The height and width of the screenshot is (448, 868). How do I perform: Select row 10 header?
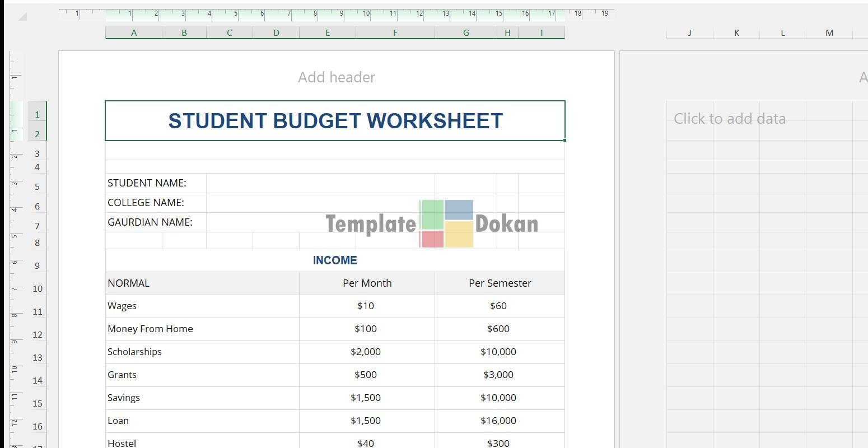coord(37,289)
